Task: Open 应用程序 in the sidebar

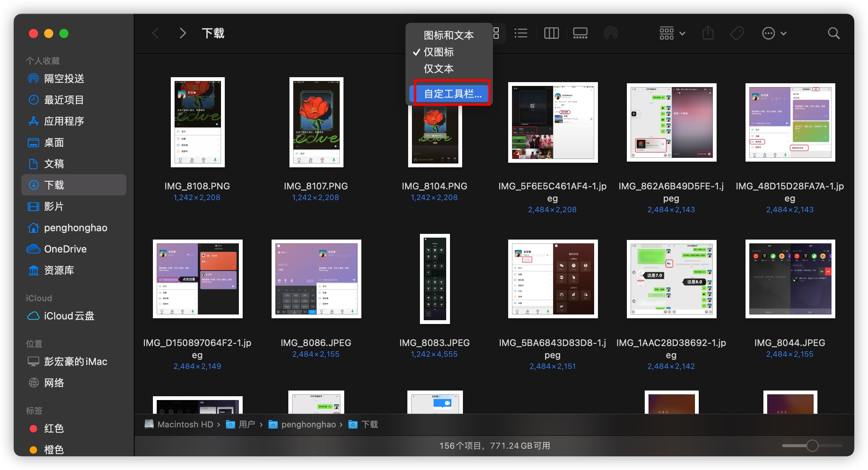Action: point(64,121)
